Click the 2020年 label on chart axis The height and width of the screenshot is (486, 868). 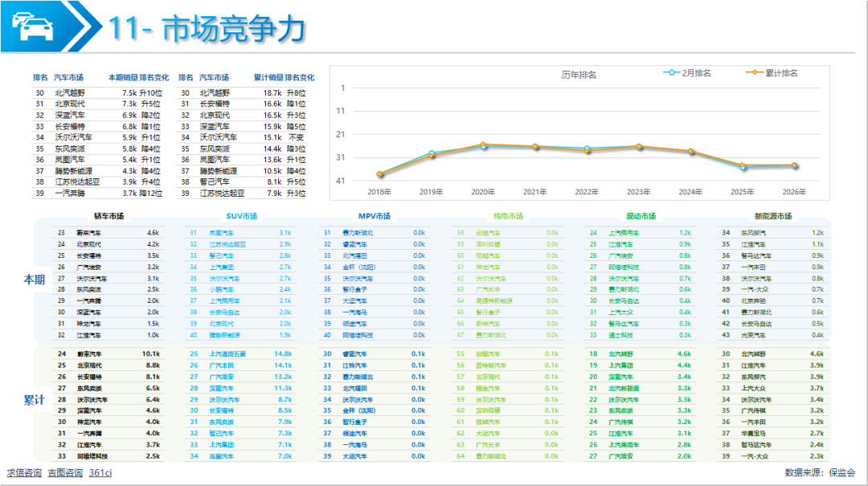pyautogui.click(x=482, y=192)
